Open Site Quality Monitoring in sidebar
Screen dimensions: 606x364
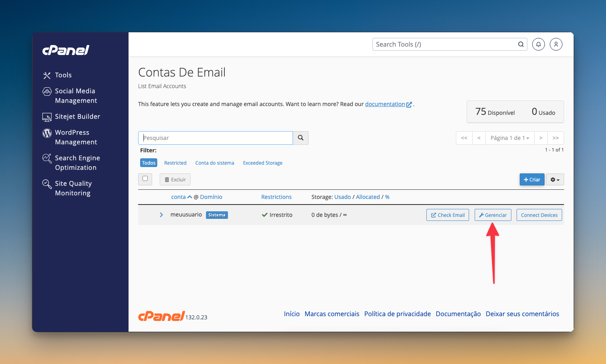pos(73,188)
